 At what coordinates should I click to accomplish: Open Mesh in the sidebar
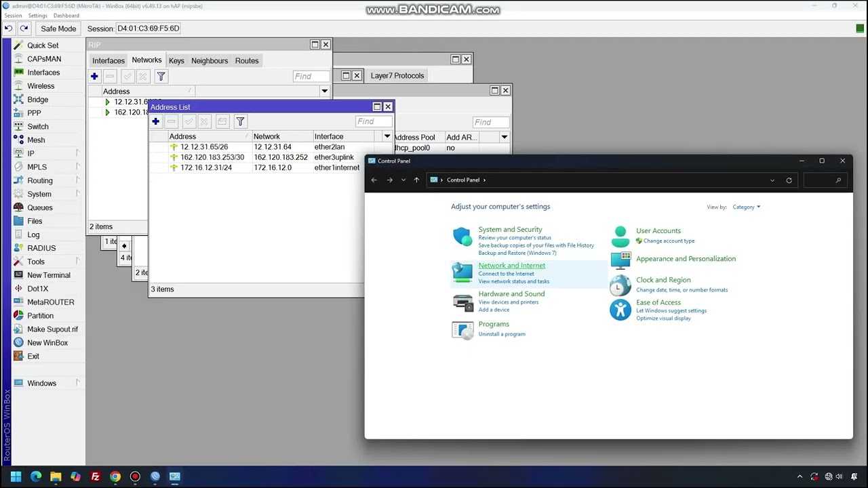pos(36,140)
